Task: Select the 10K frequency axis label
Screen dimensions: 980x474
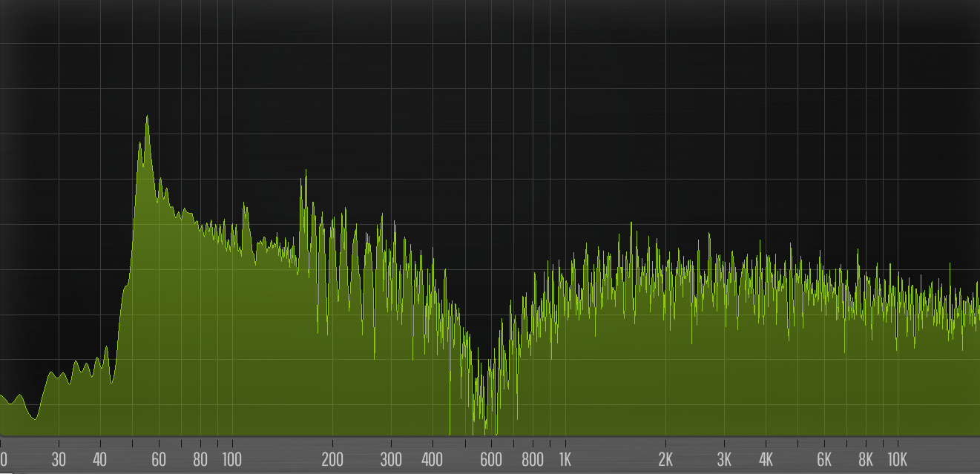Action: pos(898,459)
